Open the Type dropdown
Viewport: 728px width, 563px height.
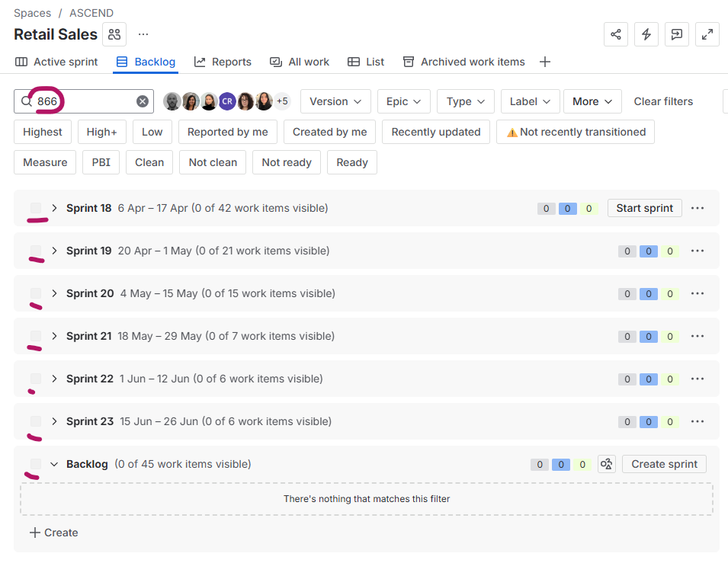(465, 101)
